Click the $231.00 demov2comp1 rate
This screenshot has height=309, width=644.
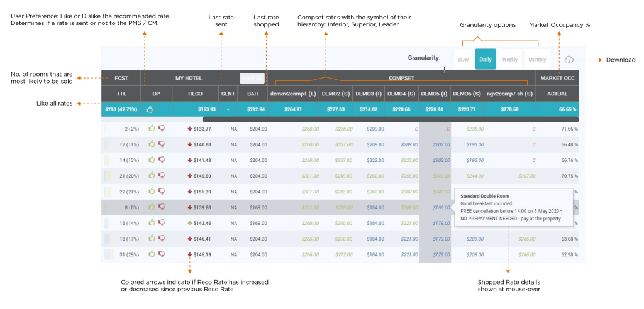click(x=310, y=208)
